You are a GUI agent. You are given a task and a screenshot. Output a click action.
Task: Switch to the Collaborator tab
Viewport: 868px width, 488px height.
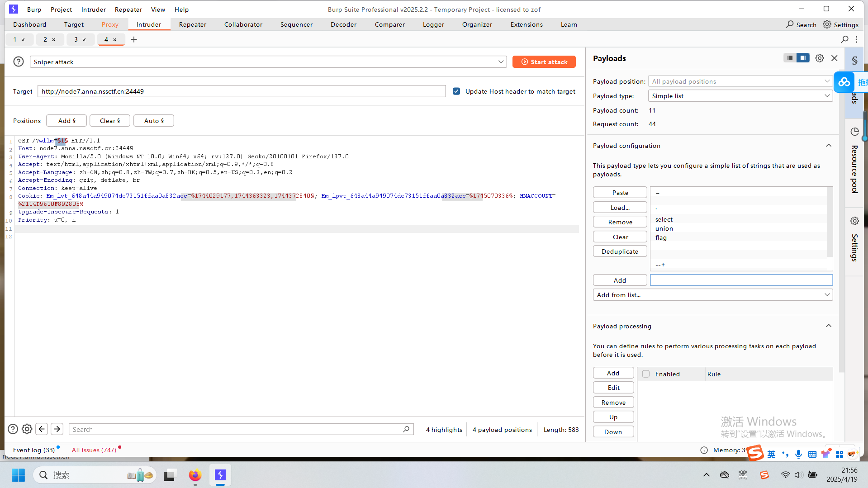(x=243, y=24)
